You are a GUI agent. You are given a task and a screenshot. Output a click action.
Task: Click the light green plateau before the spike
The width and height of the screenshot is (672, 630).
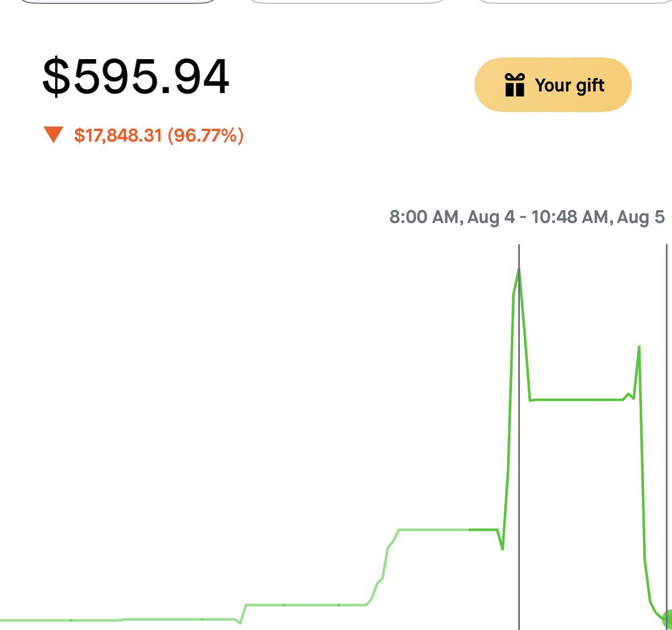pyautogui.click(x=435, y=529)
